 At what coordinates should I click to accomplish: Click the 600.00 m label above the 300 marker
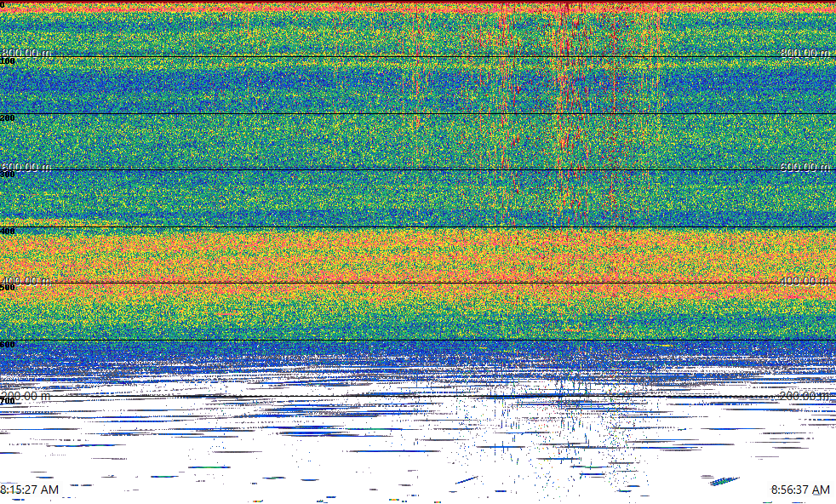tap(26, 166)
